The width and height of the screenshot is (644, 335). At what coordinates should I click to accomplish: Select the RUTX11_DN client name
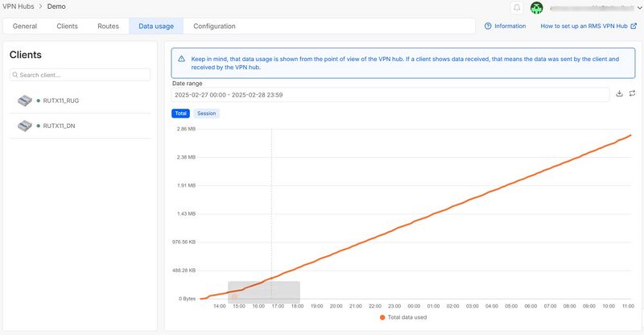pos(59,126)
